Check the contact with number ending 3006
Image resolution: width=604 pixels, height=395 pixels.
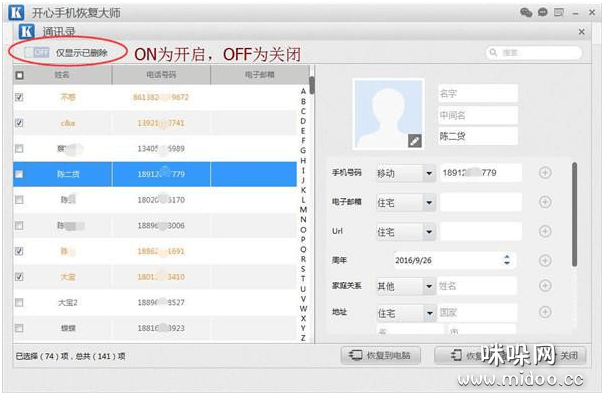pos(19,225)
